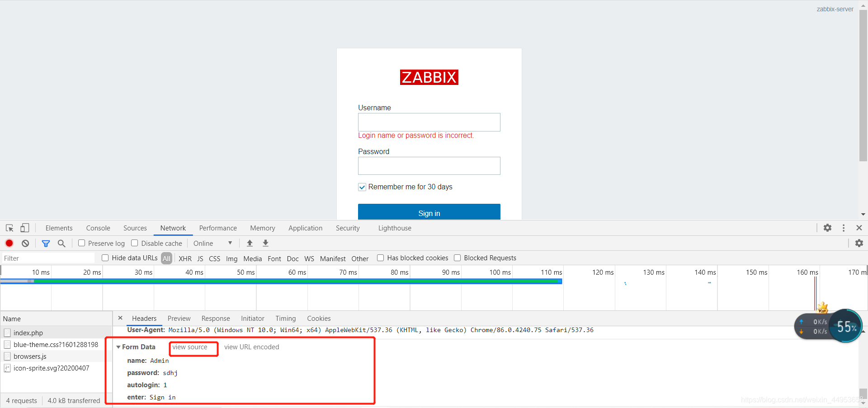Open DevTools settings gear
Image resolution: width=868 pixels, height=408 pixels.
coord(827,228)
